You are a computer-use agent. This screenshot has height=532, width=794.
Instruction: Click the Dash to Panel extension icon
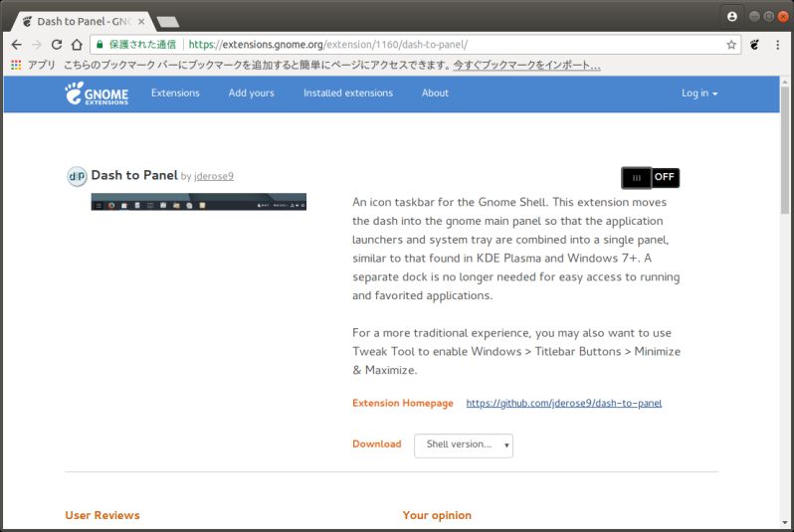77,177
